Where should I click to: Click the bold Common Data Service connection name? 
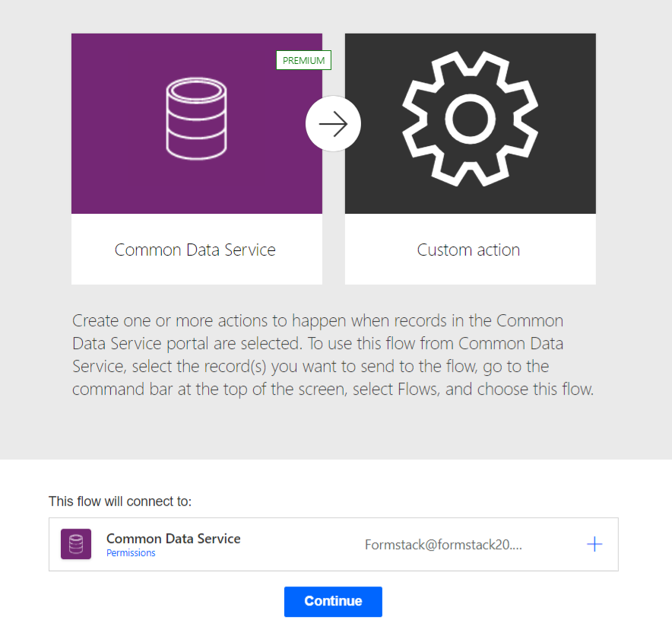tap(173, 538)
